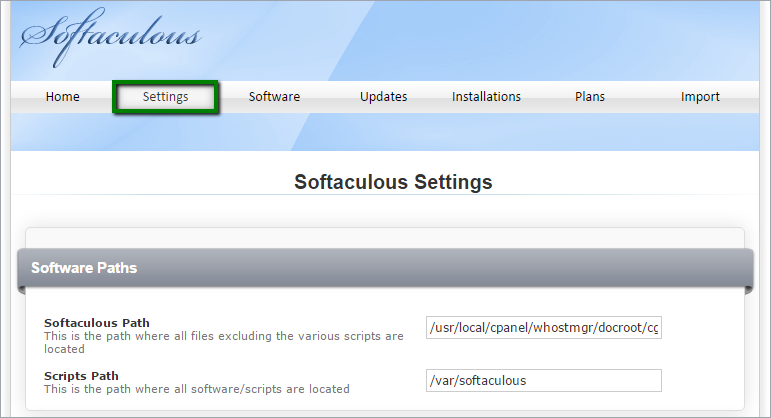
Task: Click the Softaculous Path label
Action: [97, 323]
